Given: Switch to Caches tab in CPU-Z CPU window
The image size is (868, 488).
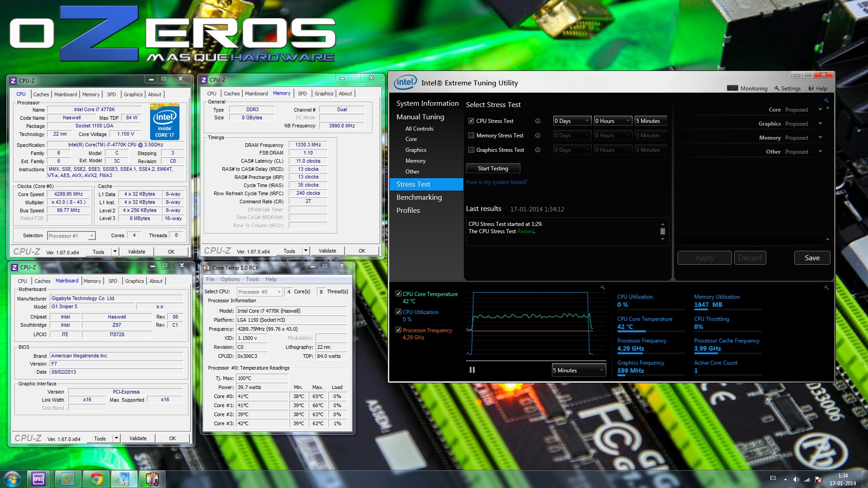Looking at the screenshot, I should click(x=41, y=94).
